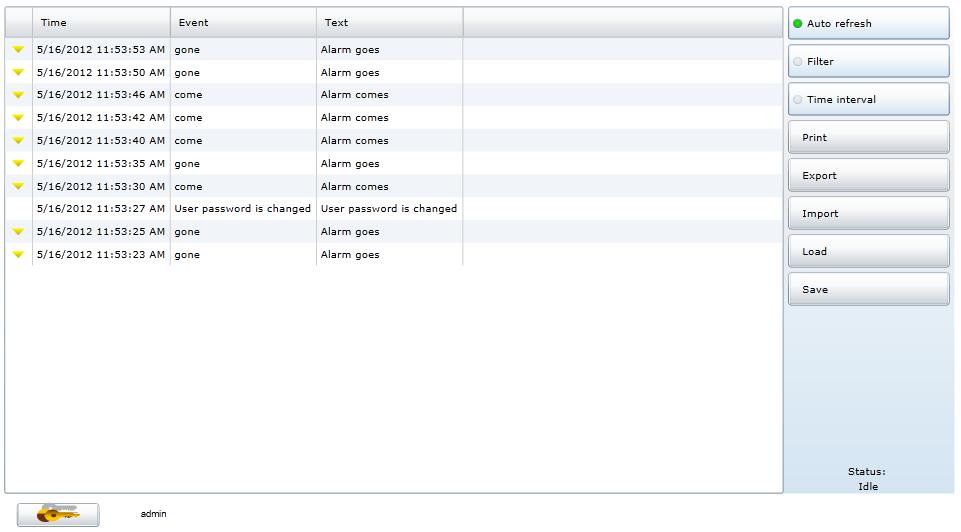Click yellow alarm arrow for 11:53:46 AM row

pyautogui.click(x=18, y=95)
